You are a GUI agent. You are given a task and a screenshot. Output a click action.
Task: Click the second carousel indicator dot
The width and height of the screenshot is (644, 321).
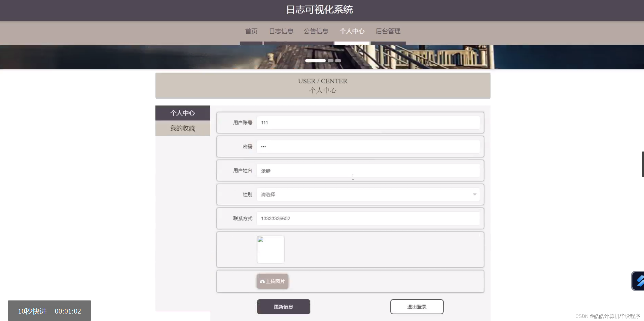(331, 61)
